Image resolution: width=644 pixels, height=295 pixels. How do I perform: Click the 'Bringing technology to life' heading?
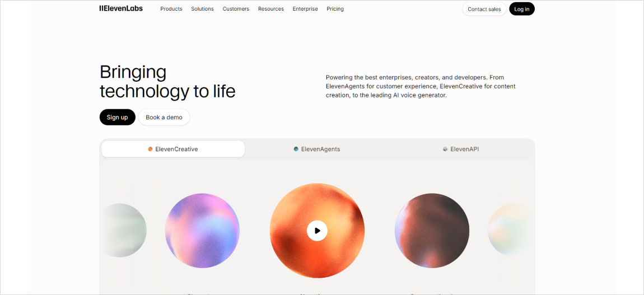[x=167, y=82]
